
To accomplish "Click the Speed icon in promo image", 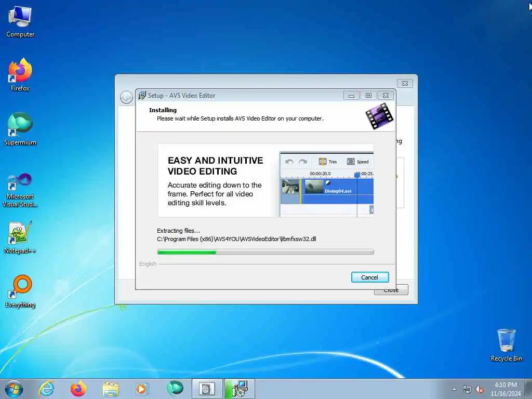I will click(x=351, y=162).
